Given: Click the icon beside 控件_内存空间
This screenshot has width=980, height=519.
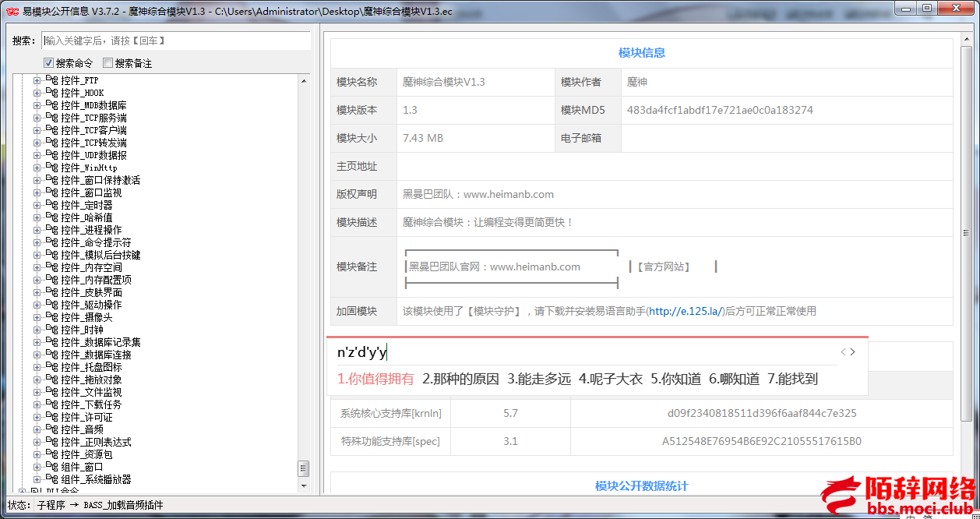Looking at the screenshot, I should (52, 267).
